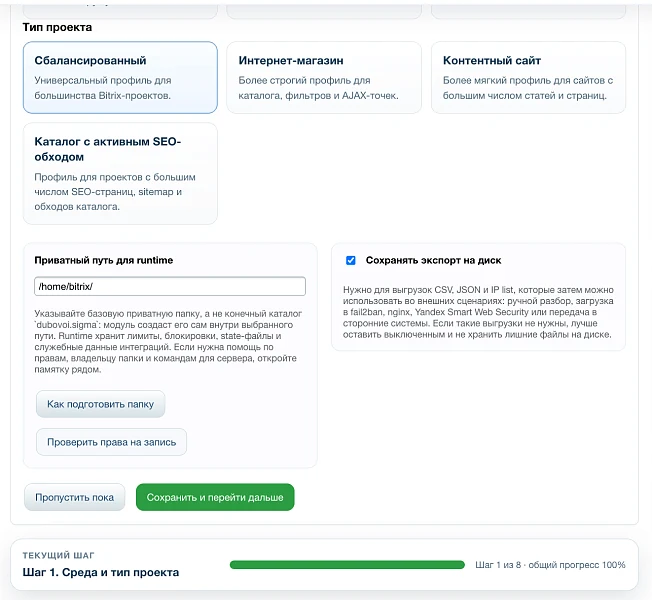This screenshot has height=600, width=652.
Task: Click the green overall progress bar
Action: [x=347, y=565]
